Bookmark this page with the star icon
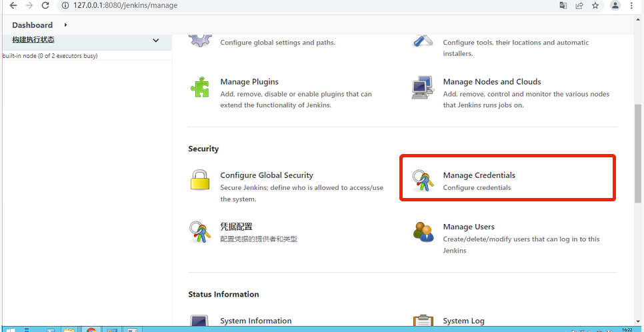The image size is (644, 332). (x=595, y=6)
